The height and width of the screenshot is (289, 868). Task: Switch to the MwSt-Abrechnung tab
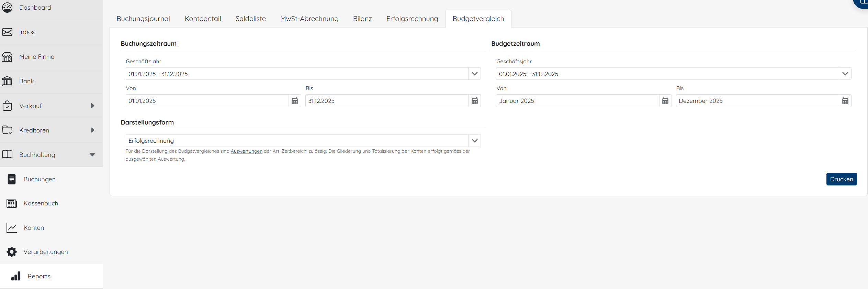(309, 19)
